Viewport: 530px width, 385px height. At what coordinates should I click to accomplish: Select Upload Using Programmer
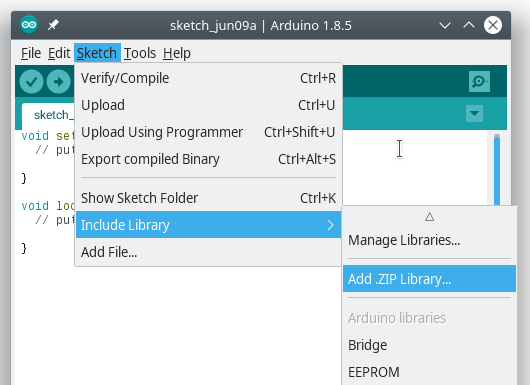pos(209,132)
